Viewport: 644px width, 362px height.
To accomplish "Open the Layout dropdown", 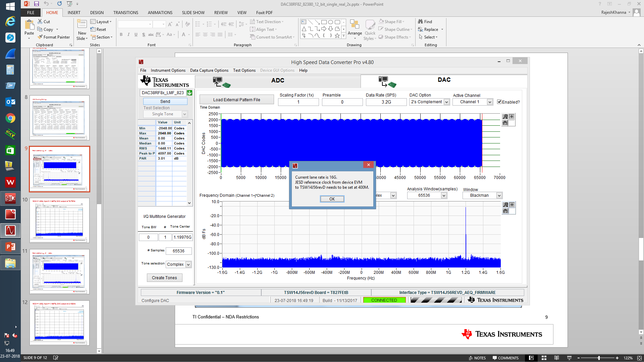I will click(x=101, y=21).
